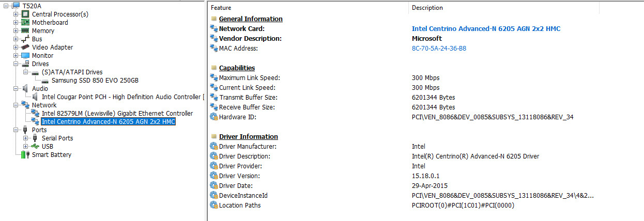Select the Smart Battery item
This screenshot has width=644, height=221.
pos(52,154)
